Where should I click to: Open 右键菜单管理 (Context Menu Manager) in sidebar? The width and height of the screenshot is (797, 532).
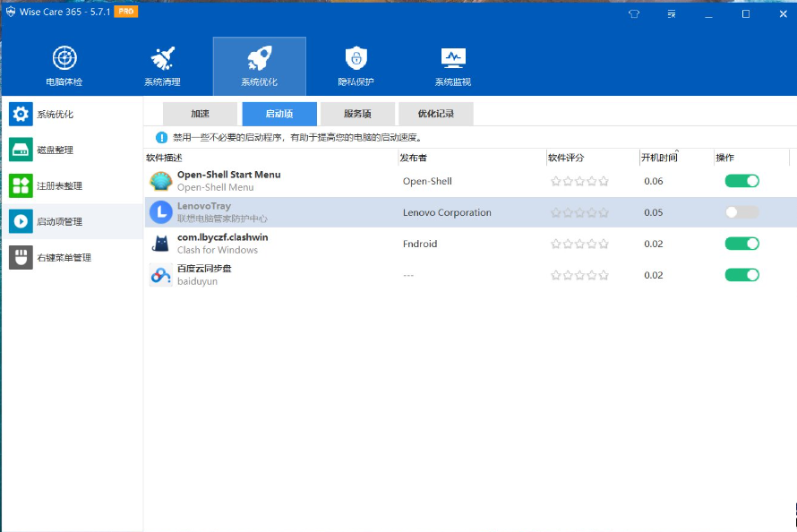[20, 257]
